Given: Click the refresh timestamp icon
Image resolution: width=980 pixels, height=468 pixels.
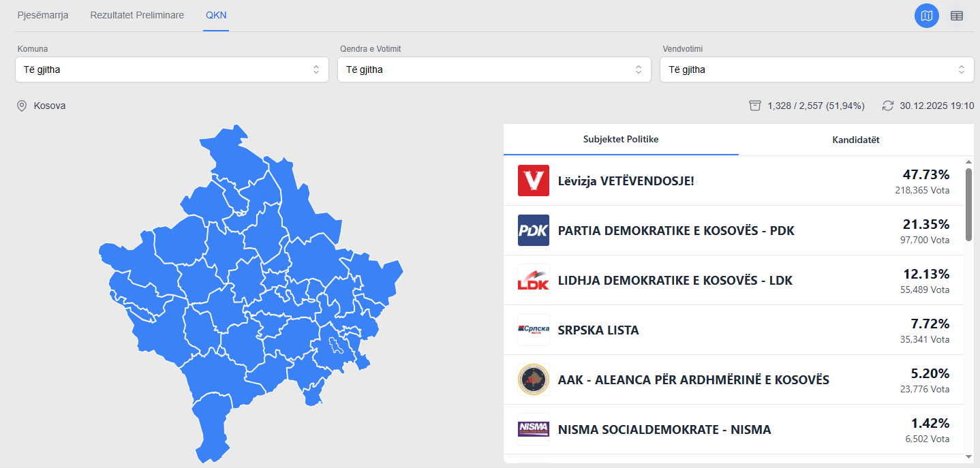Looking at the screenshot, I should [x=887, y=106].
